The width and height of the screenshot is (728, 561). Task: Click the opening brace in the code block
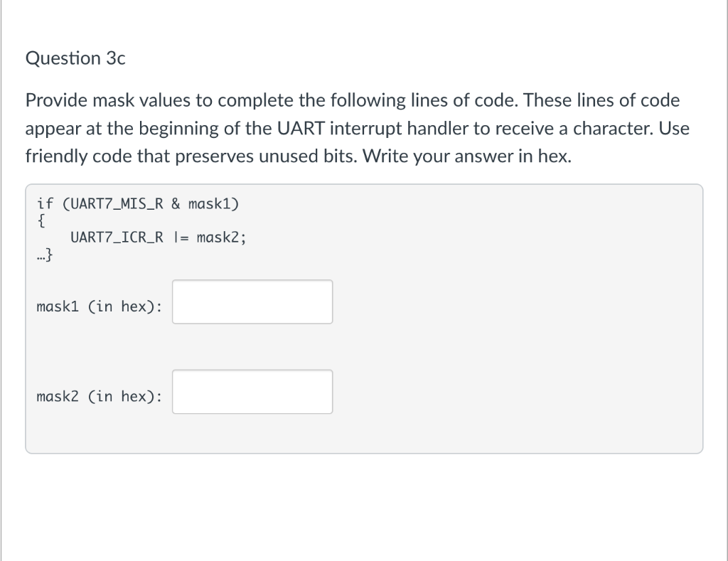pyautogui.click(x=41, y=221)
